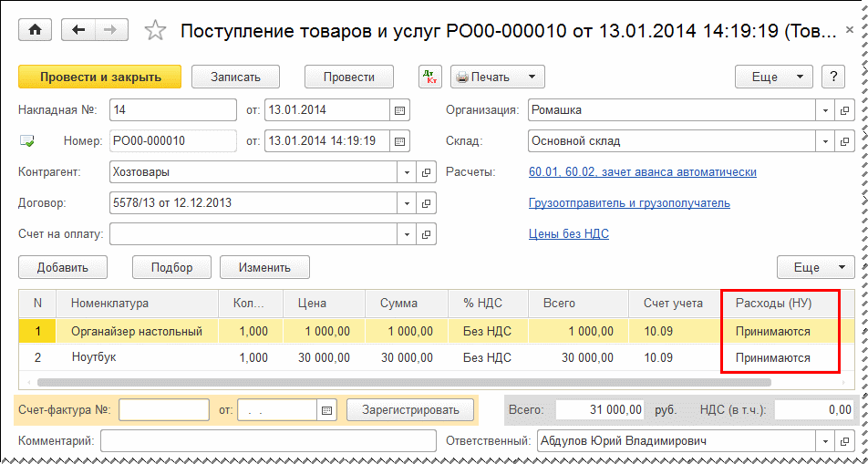Image resolution: width=868 pixels, height=464 pixels.
Task: Open calendar for Накладная date field
Action: tap(398, 110)
